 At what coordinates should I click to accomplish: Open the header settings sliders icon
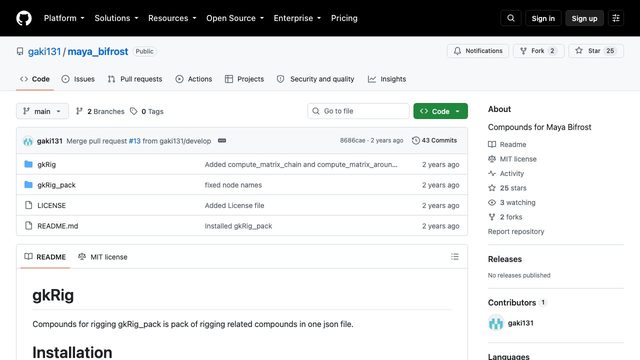616,18
